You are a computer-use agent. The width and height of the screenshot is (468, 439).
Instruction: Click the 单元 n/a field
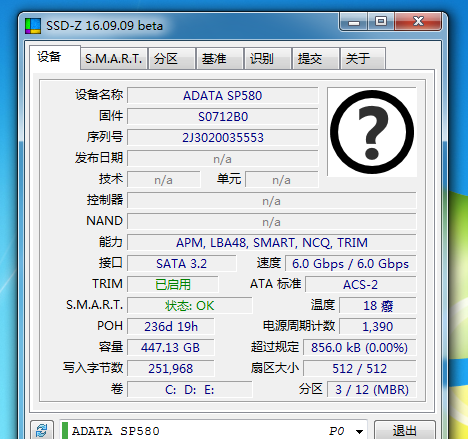tap(282, 180)
